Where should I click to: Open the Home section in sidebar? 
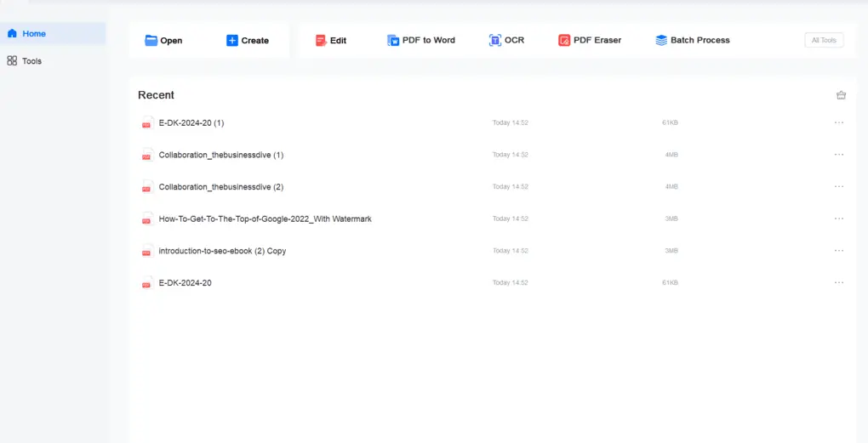coord(53,34)
